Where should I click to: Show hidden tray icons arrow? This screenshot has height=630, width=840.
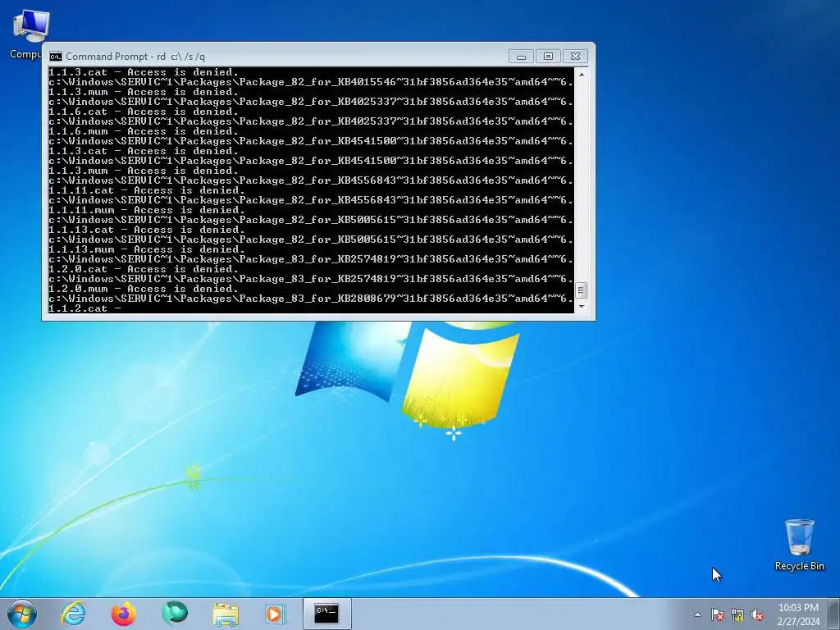pyautogui.click(x=697, y=614)
